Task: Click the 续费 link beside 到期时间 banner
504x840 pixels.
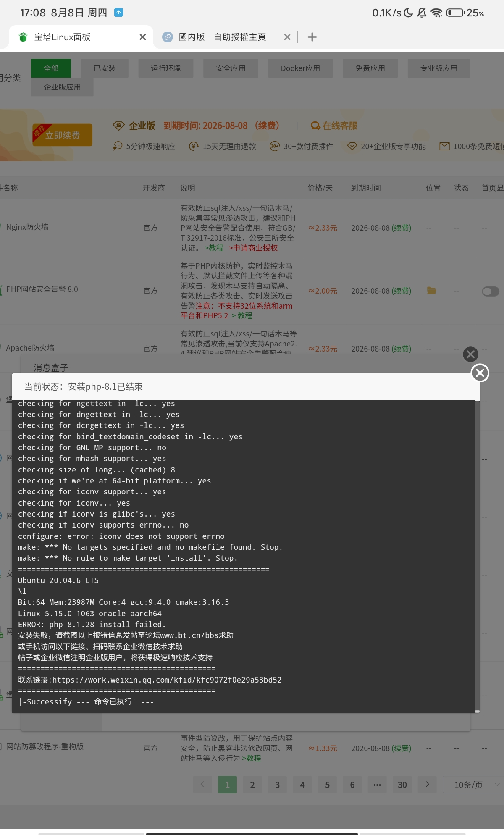Action: [x=267, y=126]
